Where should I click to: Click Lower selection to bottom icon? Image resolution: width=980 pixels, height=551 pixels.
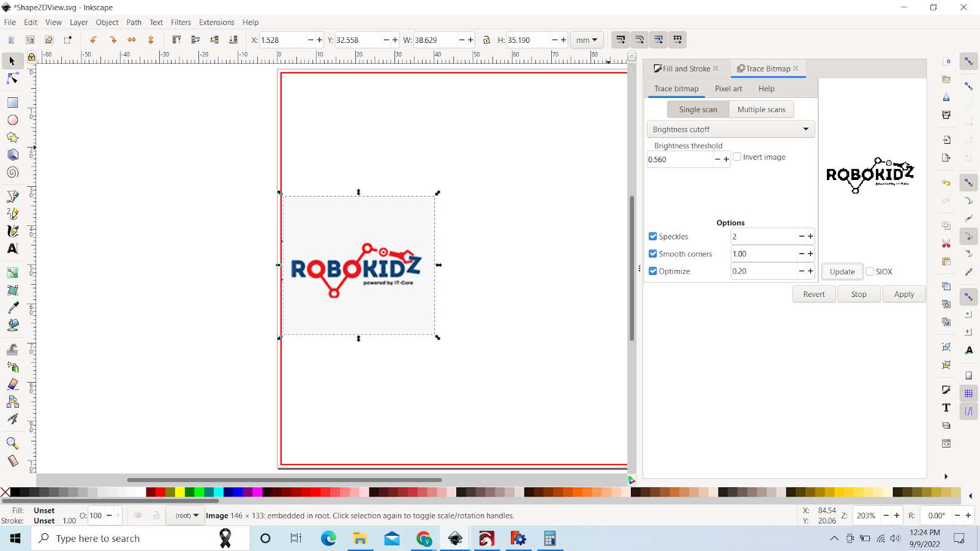pyautogui.click(x=233, y=40)
